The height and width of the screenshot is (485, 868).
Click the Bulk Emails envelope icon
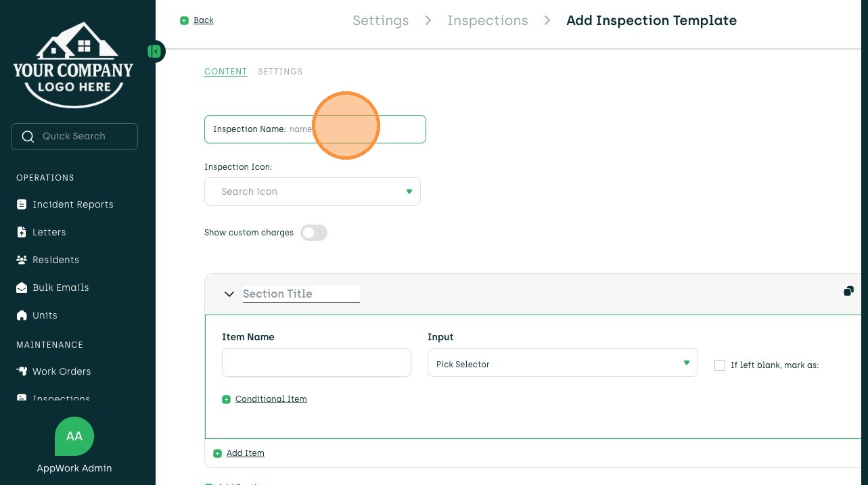(22, 287)
